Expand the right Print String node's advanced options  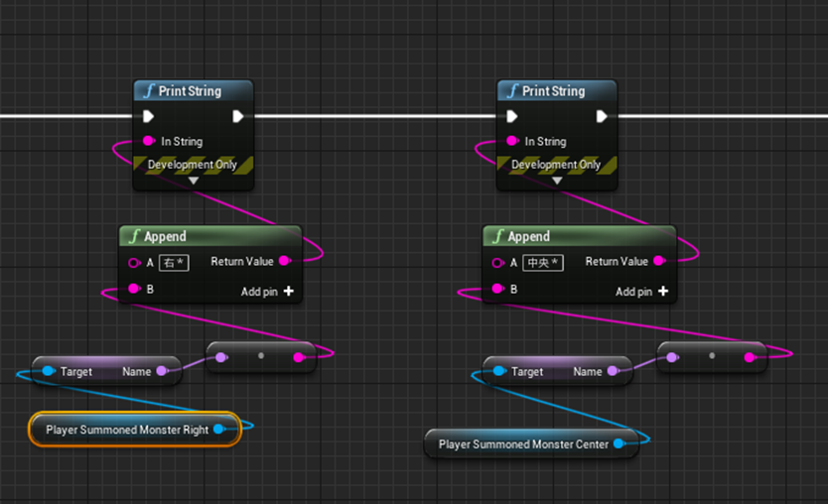[x=557, y=181]
